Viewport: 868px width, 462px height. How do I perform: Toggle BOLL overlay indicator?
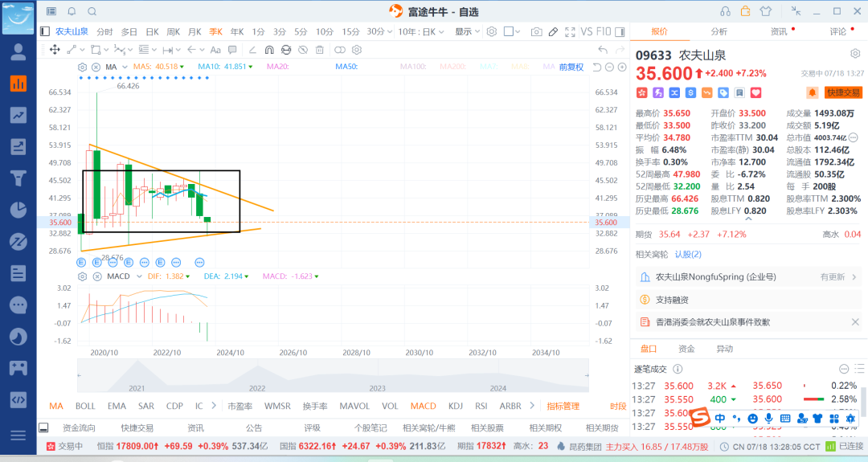(x=85, y=406)
